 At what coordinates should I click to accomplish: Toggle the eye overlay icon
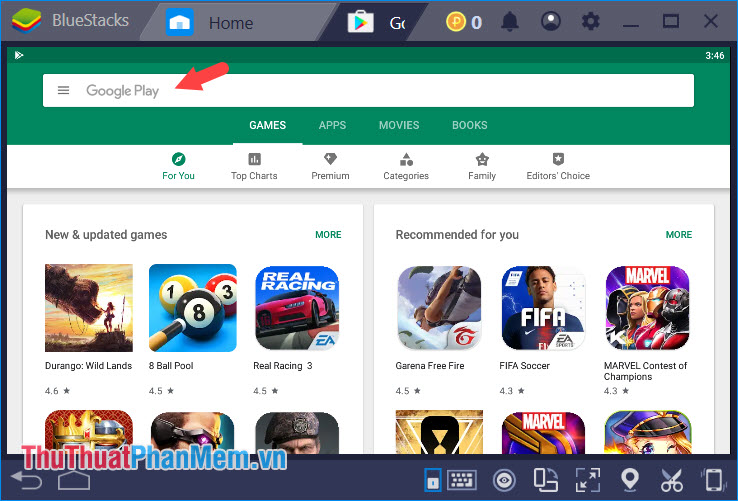(x=504, y=481)
